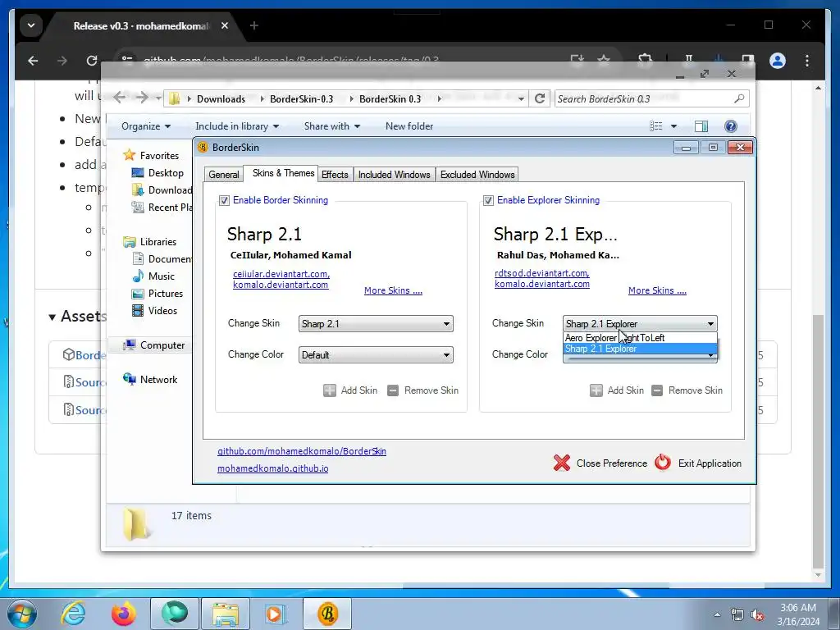The image size is (840, 630).
Task: Open Share with menu
Action: click(332, 126)
